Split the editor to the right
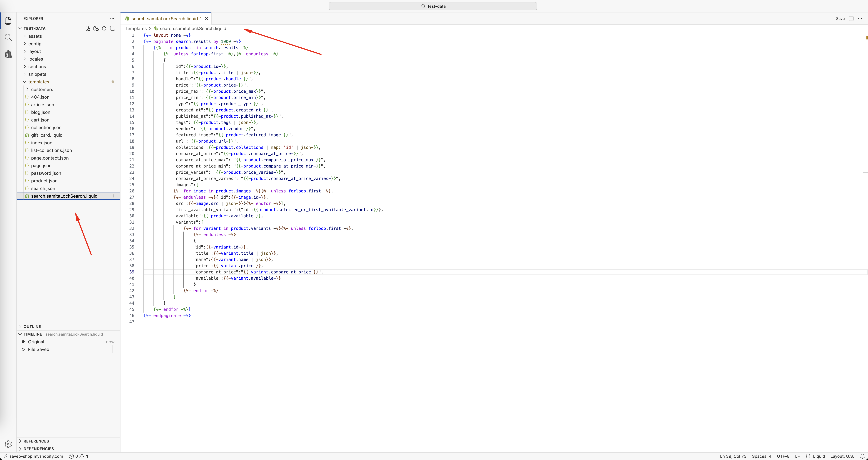This screenshot has height=460, width=868. [851, 19]
